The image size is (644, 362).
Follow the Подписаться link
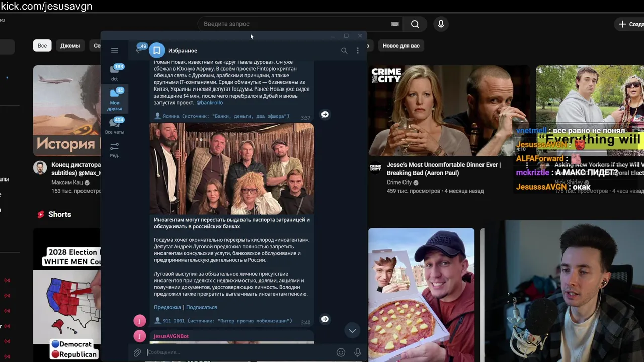(x=202, y=307)
